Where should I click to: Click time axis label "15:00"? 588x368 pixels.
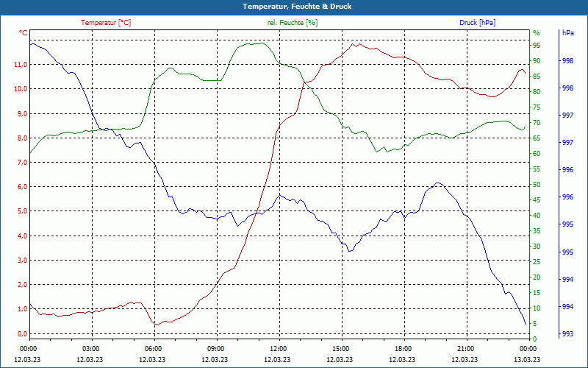coord(340,348)
